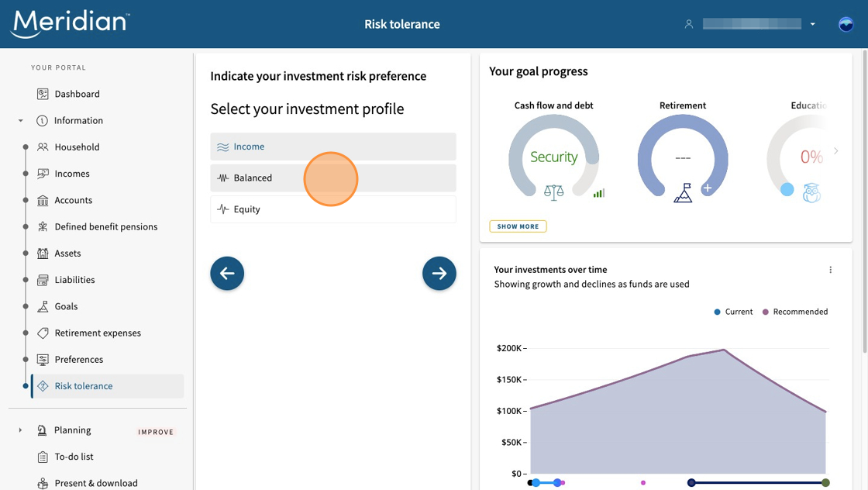The image size is (868, 490).
Task: Click the Retirement goal gauge
Action: point(683,155)
